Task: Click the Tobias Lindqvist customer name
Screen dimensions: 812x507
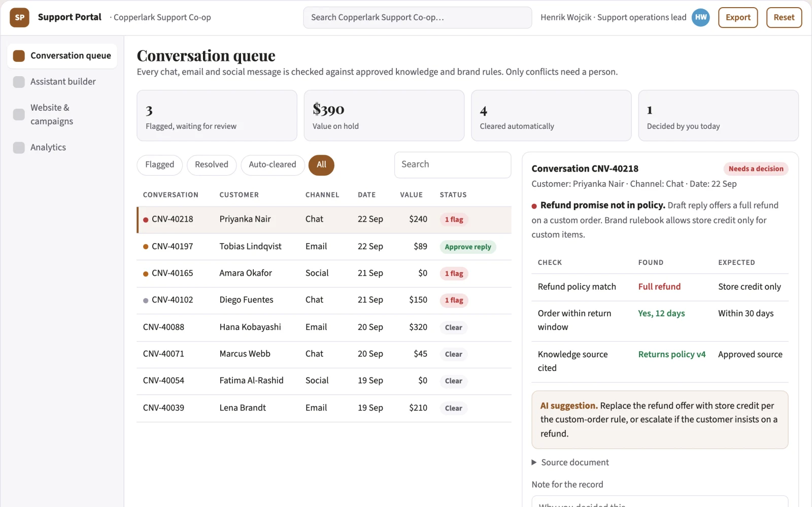Action: click(250, 247)
